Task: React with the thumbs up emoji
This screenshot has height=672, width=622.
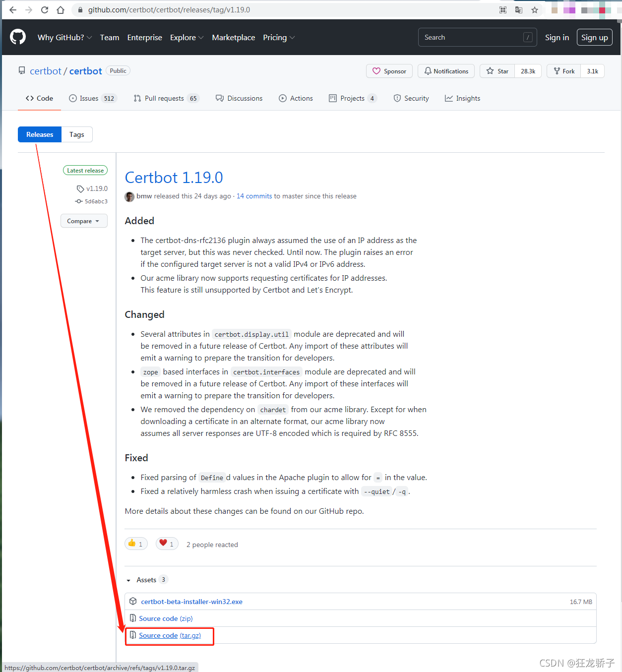Action: click(x=136, y=544)
